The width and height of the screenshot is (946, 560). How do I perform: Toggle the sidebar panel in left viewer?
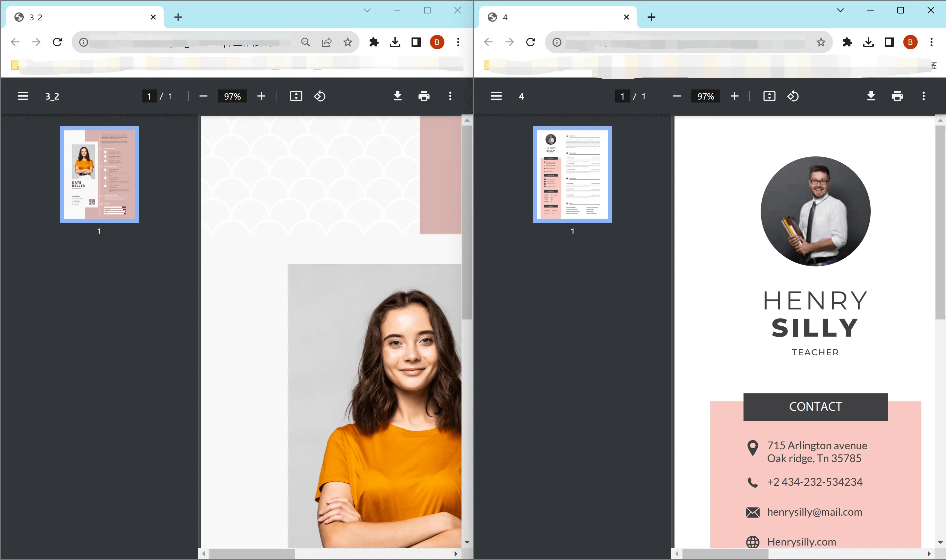23,96
